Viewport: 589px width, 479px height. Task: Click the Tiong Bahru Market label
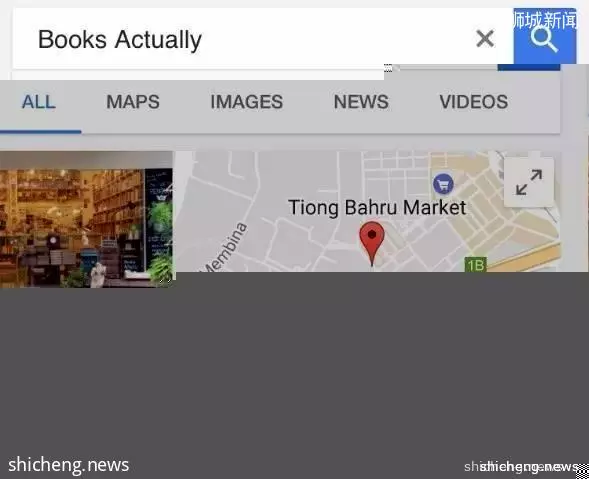(377, 207)
